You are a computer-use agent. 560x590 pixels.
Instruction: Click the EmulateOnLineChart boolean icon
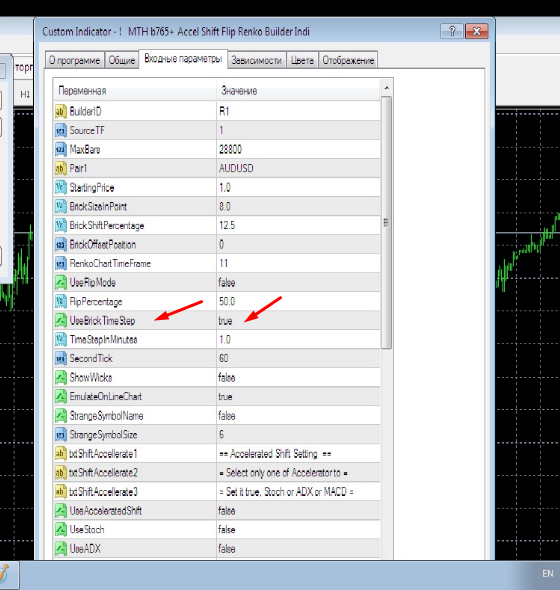61,397
